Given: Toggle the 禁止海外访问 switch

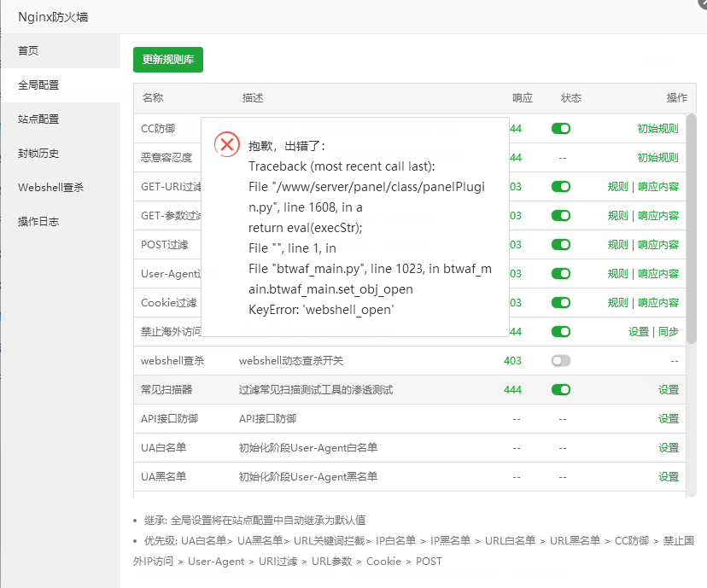Looking at the screenshot, I should [x=561, y=332].
